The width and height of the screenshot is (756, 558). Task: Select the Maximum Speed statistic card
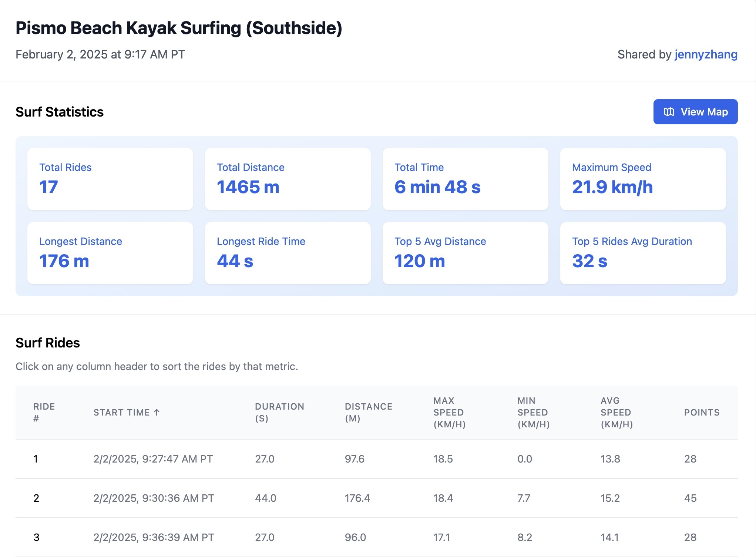tap(643, 179)
